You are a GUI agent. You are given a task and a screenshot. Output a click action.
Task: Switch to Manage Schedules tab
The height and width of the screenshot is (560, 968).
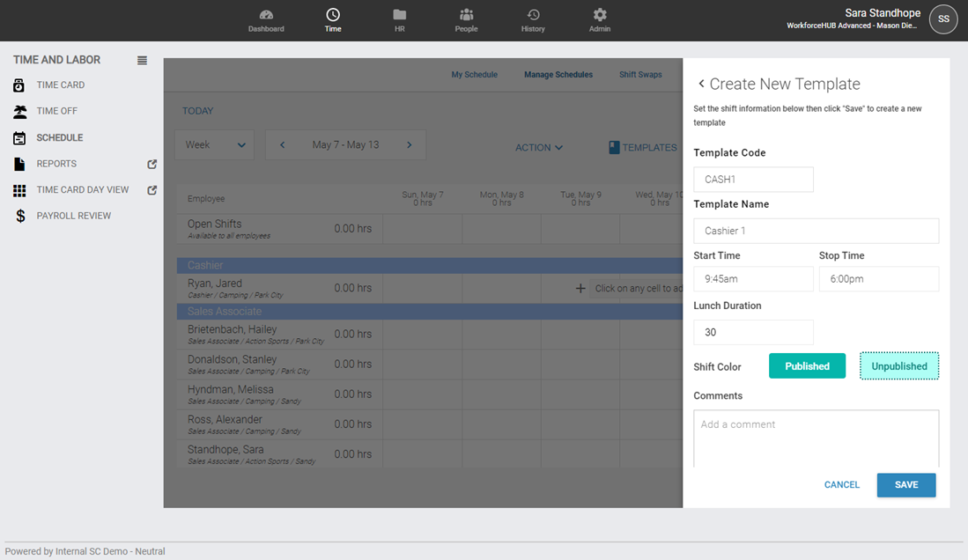pos(558,75)
